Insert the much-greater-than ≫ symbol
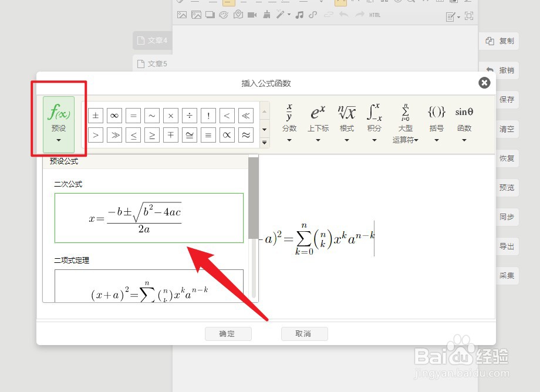The image size is (540, 392). tap(114, 135)
